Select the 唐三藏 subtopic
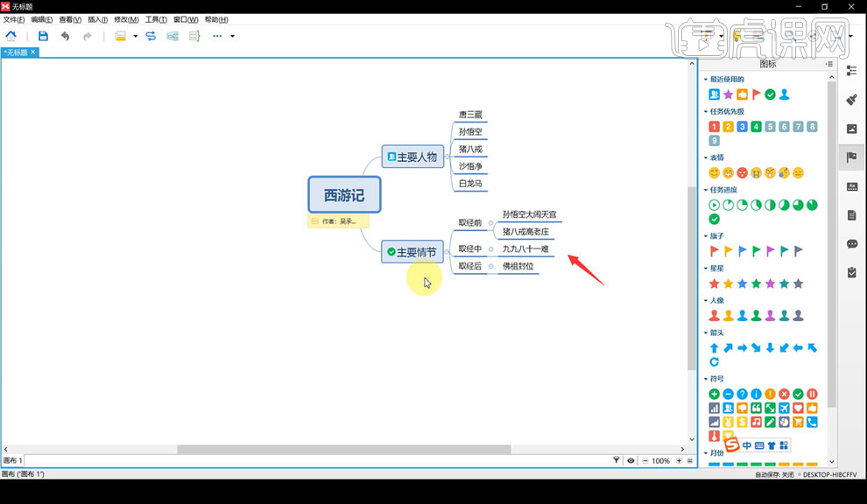 click(470, 115)
